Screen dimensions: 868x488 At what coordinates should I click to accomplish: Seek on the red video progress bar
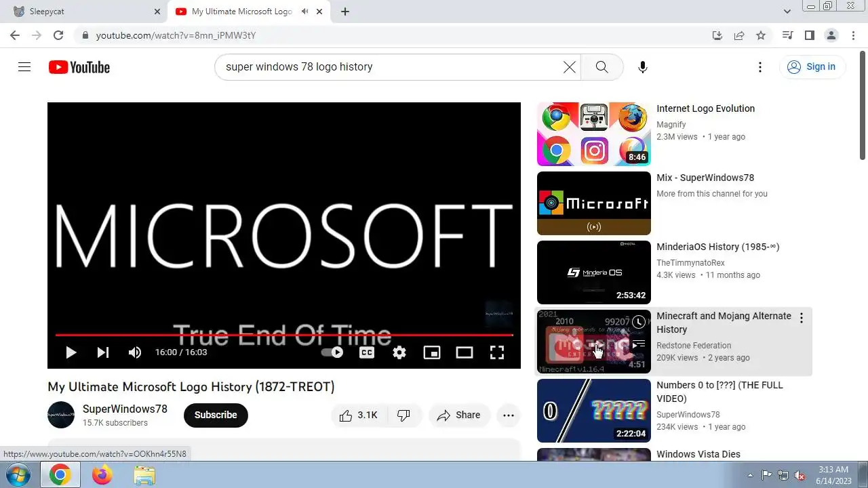pyautogui.click(x=284, y=335)
